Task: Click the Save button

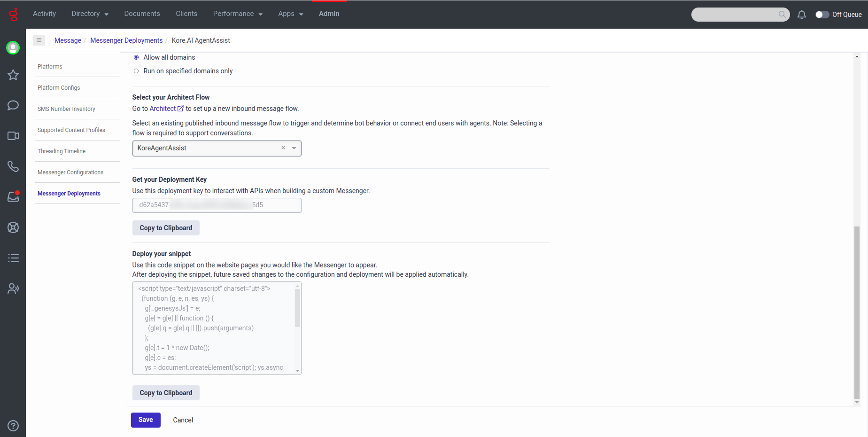Action: point(146,420)
